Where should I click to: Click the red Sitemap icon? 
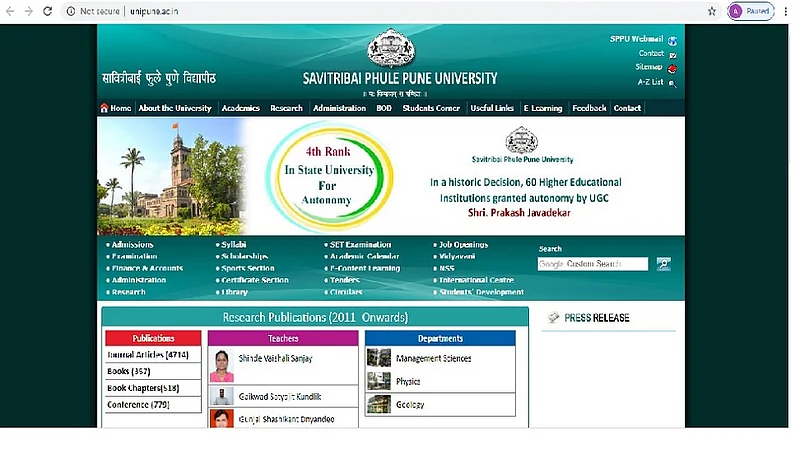coord(672,69)
